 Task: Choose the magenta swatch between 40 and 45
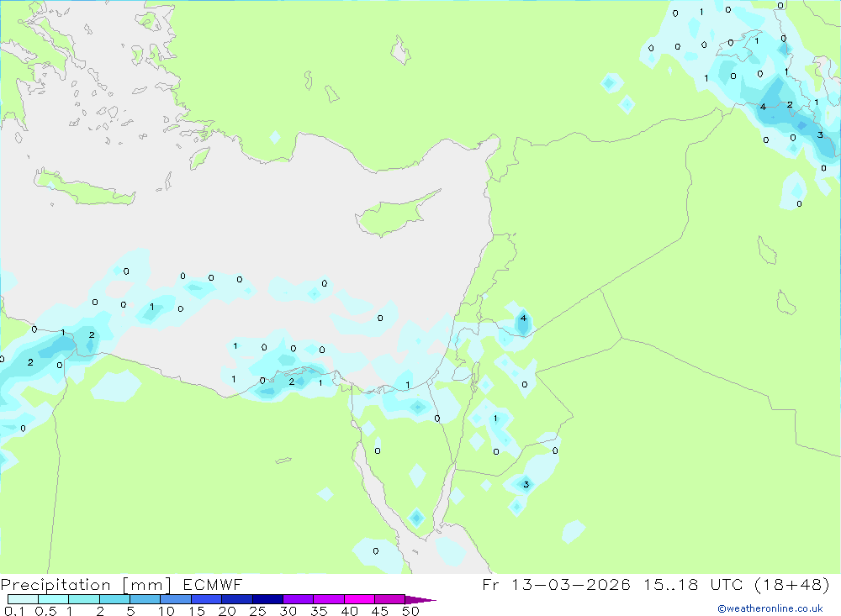coord(359,599)
